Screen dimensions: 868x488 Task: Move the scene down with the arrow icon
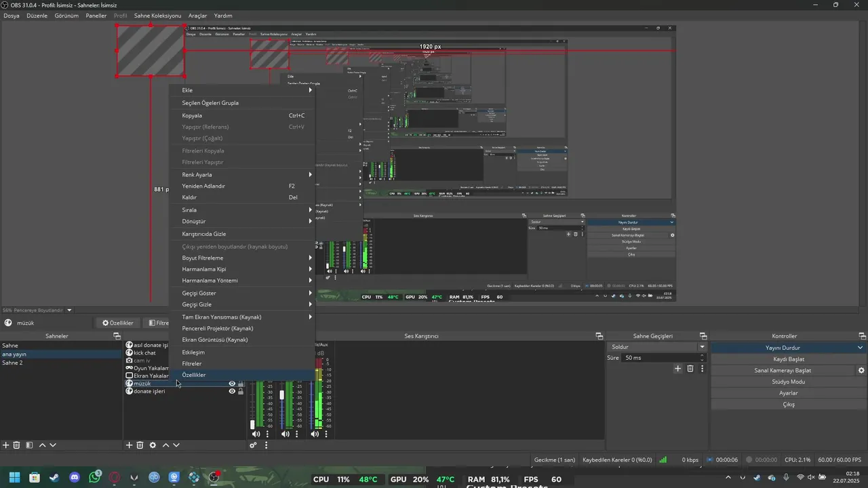53,445
